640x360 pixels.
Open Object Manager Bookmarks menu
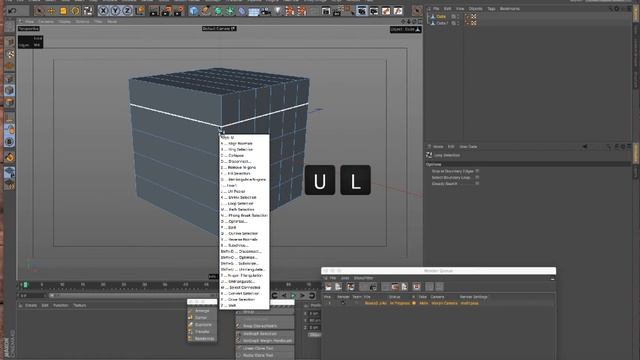click(510, 9)
